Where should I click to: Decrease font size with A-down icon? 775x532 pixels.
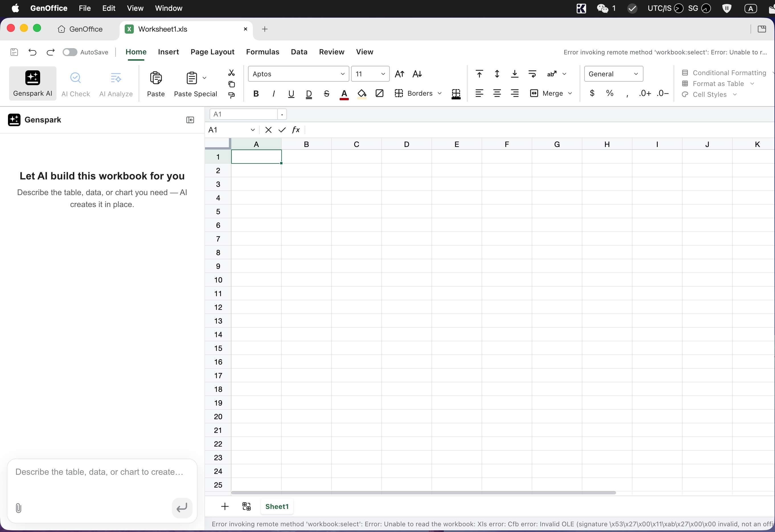point(417,74)
